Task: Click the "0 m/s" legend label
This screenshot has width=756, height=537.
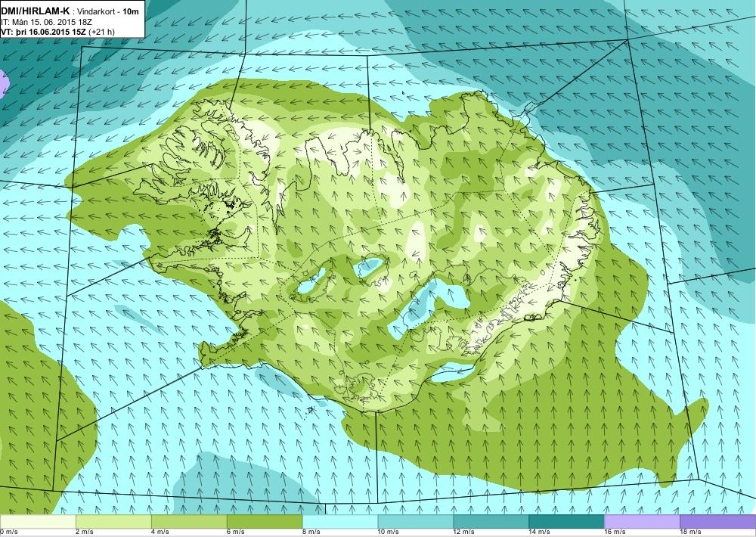Action: click(8, 532)
